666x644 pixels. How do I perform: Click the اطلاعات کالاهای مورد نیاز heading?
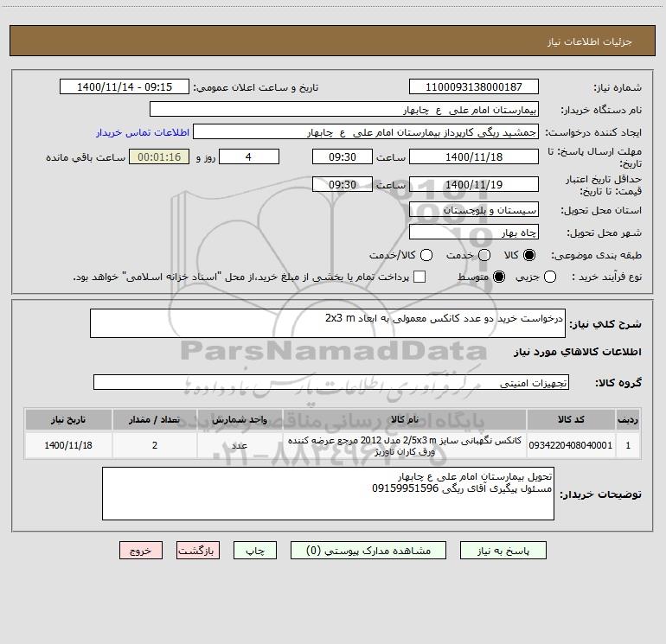pyautogui.click(x=577, y=352)
